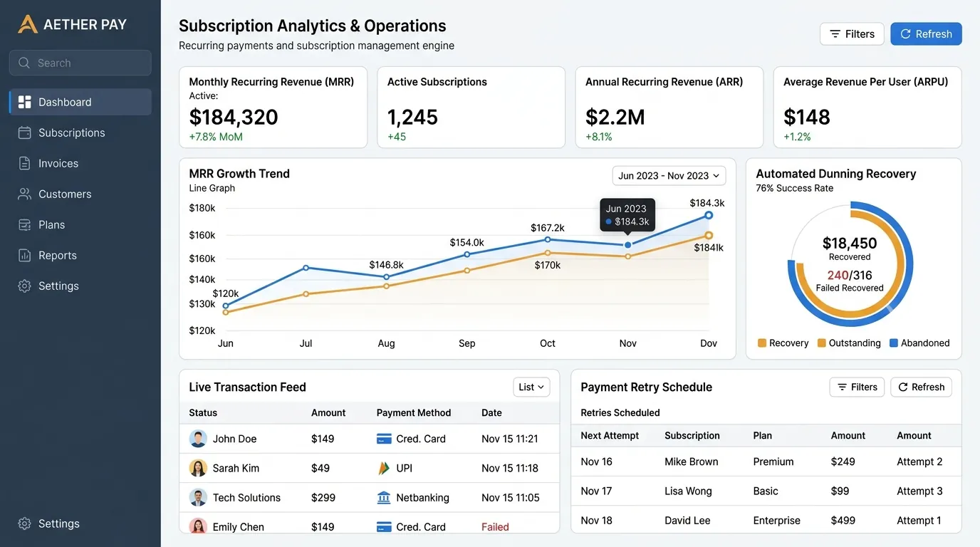Viewport: 980px width, 547px height.
Task: Click the Customers people icon
Action: [25, 194]
